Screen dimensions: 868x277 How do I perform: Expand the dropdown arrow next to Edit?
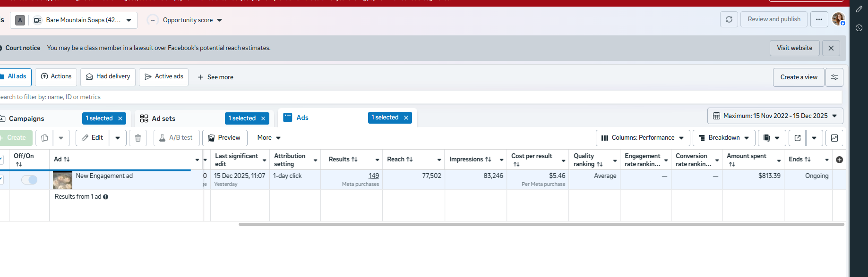pyautogui.click(x=118, y=138)
